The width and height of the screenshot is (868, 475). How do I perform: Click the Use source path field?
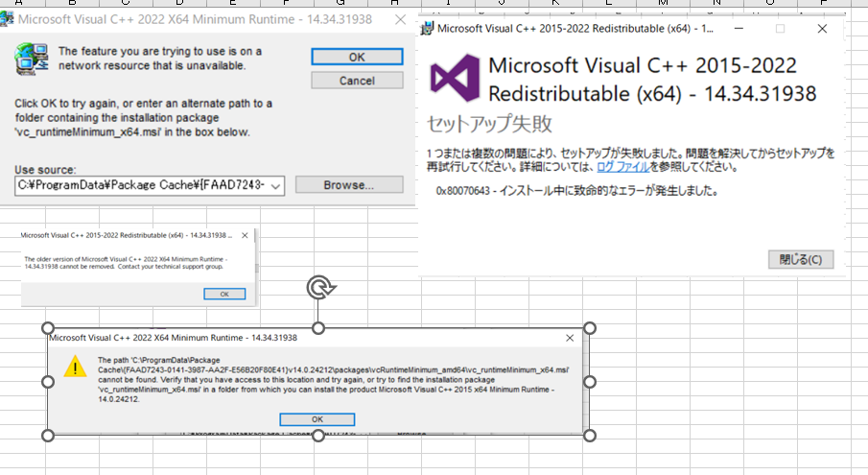pos(150,186)
